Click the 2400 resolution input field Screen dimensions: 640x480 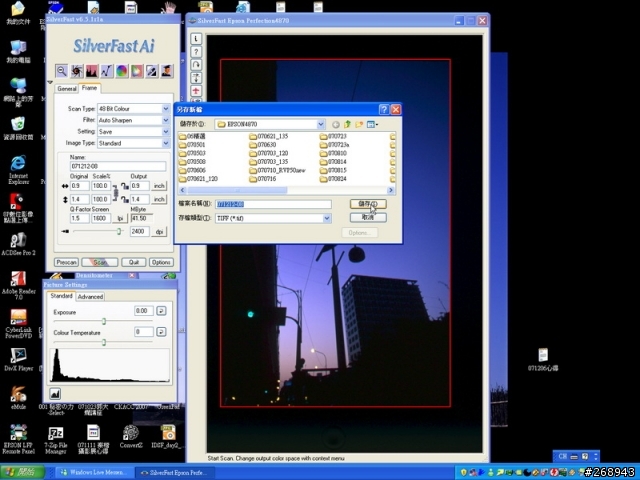click(x=140, y=231)
